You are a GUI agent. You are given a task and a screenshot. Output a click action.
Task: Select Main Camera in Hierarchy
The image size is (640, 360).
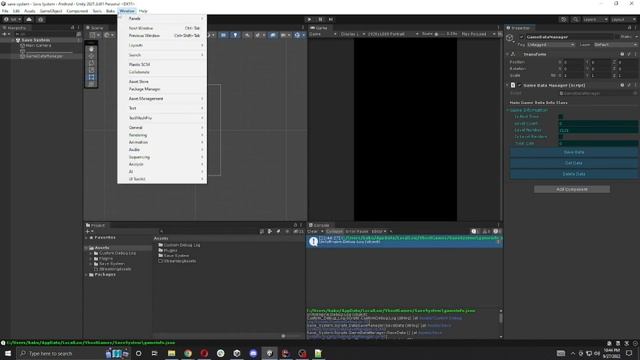point(38,45)
